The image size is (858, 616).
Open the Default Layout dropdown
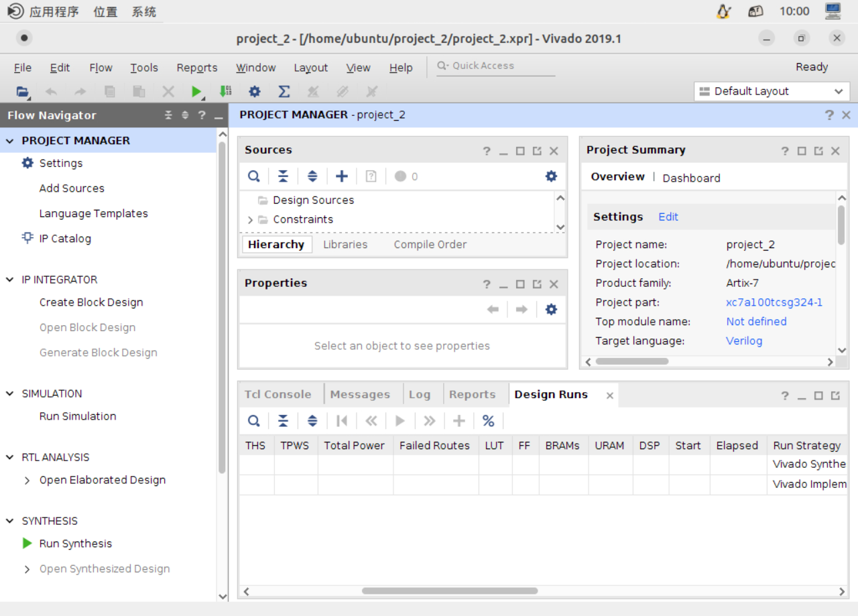772,91
